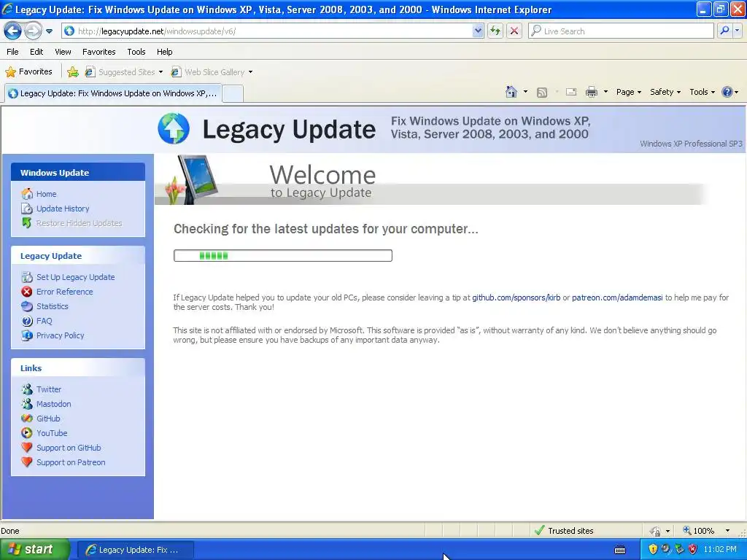Open the Windows Start button
Screen dimensions: 747x560
pyautogui.click(x=34, y=550)
